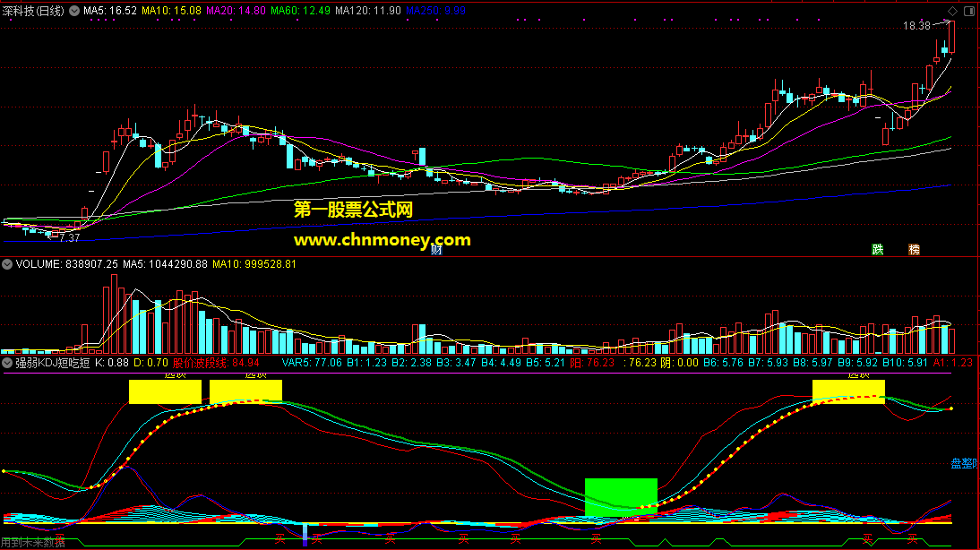Select the 股价波段线: 84.94 label
This screenshot has width=980, height=550.
click(216, 363)
